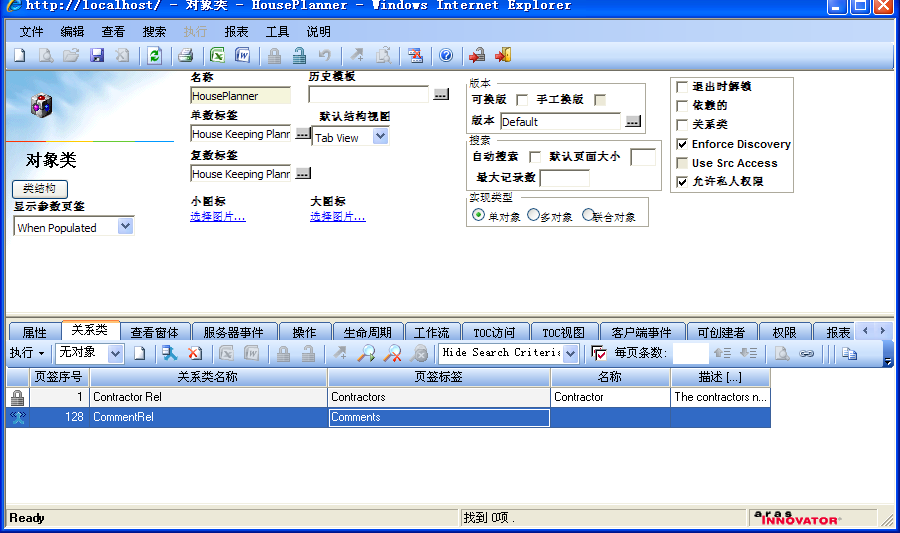Click the checkbox-style toggle icon beside page size
Image resolution: width=900 pixels, height=533 pixels.
(x=599, y=353)
